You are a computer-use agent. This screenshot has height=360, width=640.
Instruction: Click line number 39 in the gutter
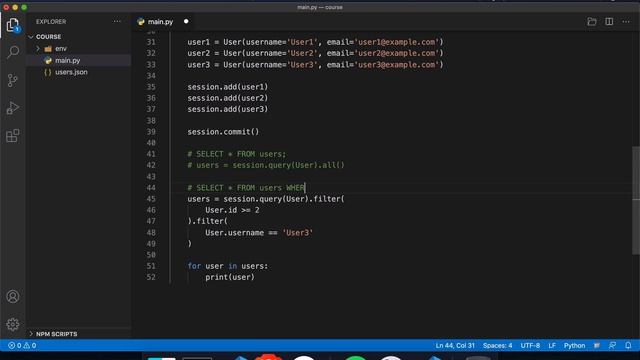[151, 132]
